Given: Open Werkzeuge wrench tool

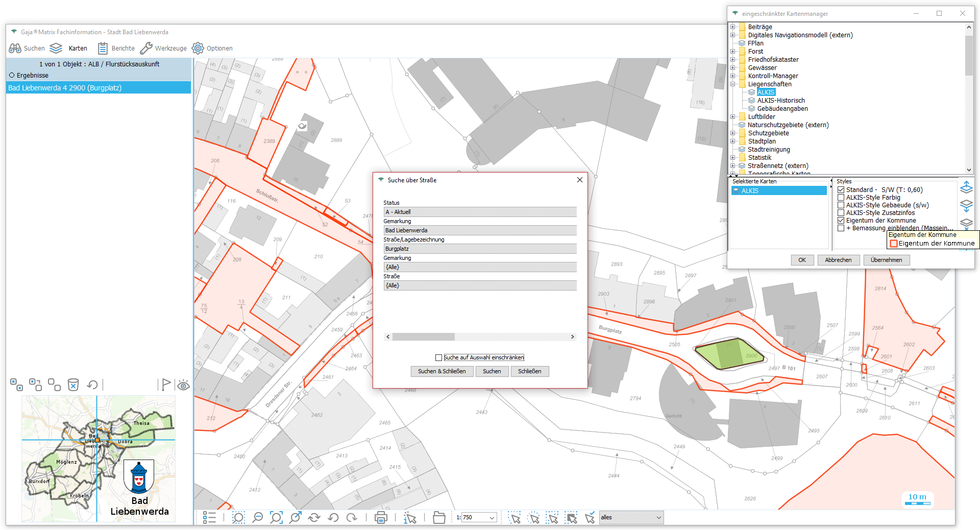Looking at the screenshot, I should pyautogui.click(x=163, y=49).
